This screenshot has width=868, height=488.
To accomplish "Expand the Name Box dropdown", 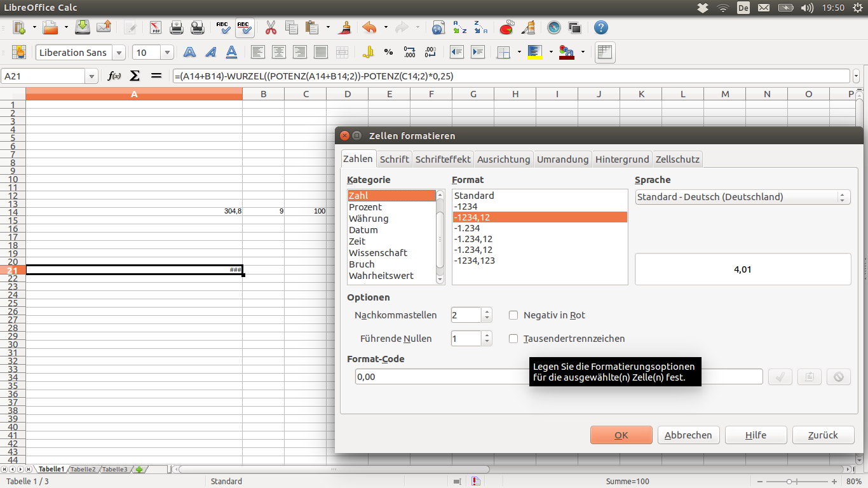I will click(x=92, y=76).
